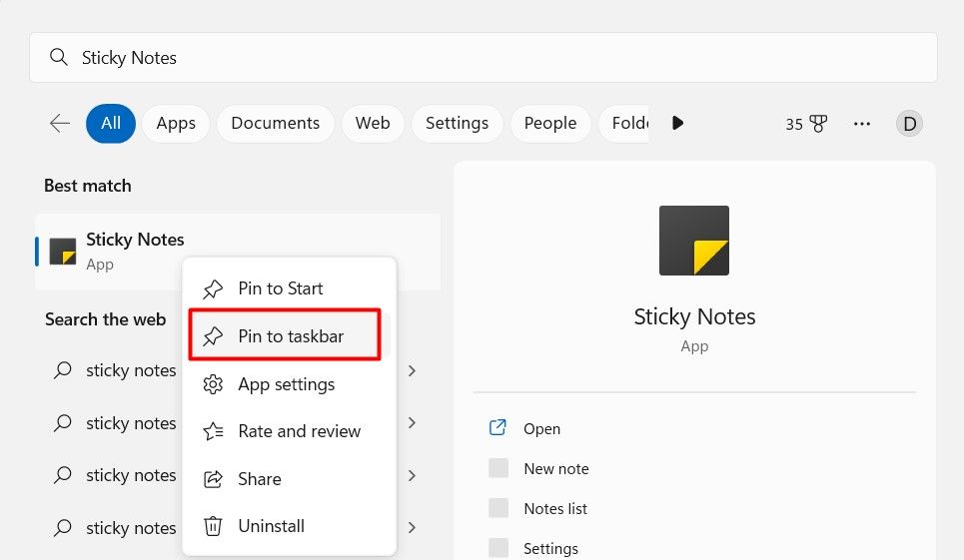The height and width of the screenshot is (560, 964).
Task: Open the Sticky Notes best match result
Action: (x=238, y=252)
